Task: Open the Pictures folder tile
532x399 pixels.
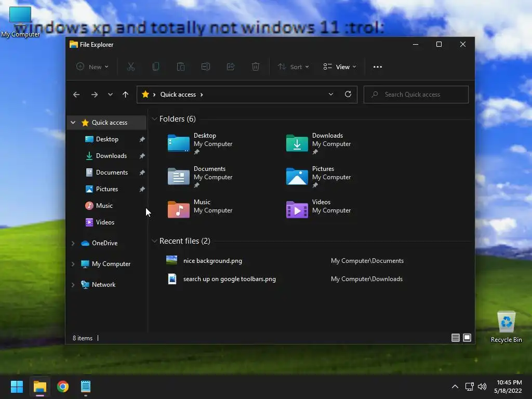Action: (319, 177)
